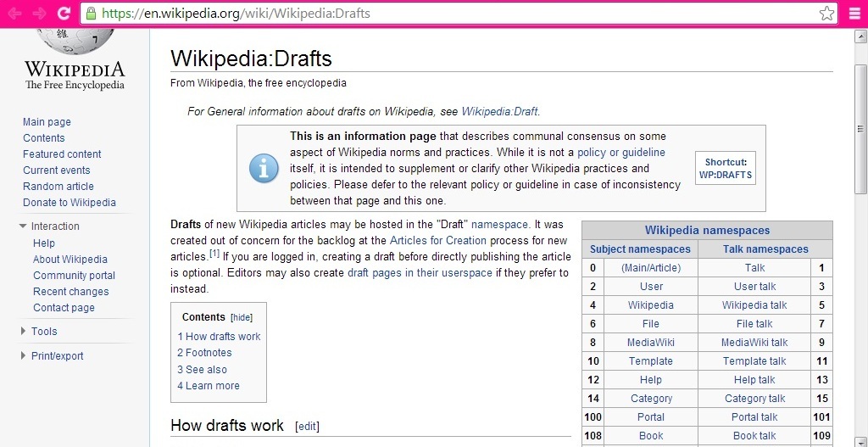Viewport: 868px width, 447px height.
Task: Open Book talk namespace link
Action: pyautogui.click(x=754, y=436)
